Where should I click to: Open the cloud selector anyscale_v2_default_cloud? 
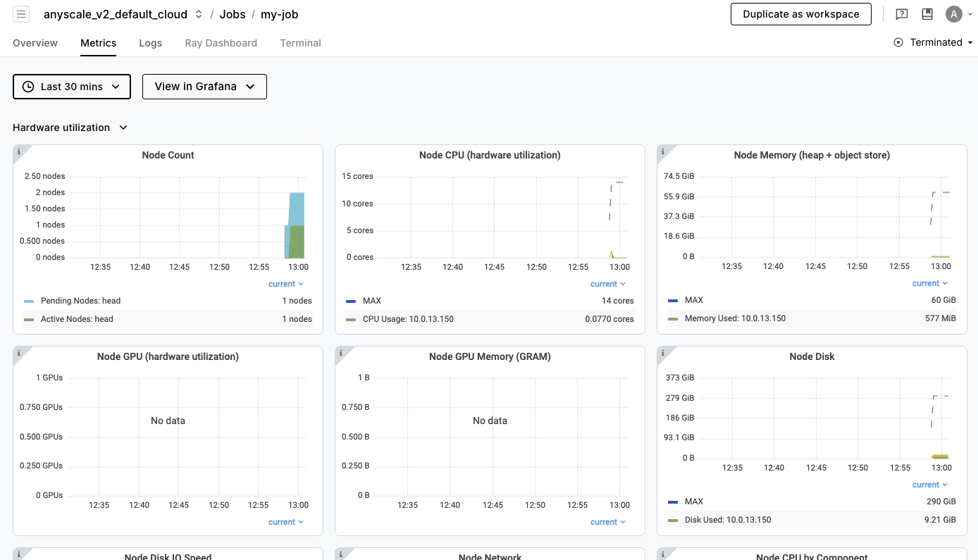tap(123, 14)
